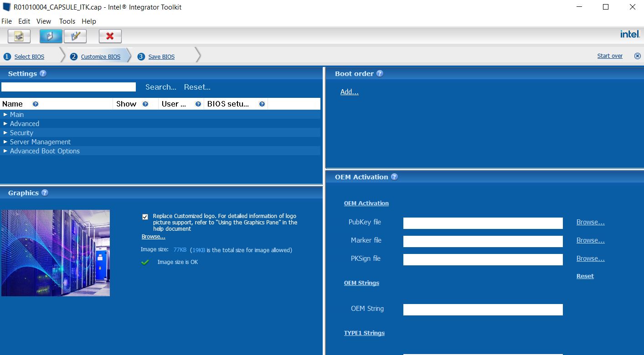644x355 pixels.
Task: Browse for the PubKey file
Action: click(x=590, y=222)
